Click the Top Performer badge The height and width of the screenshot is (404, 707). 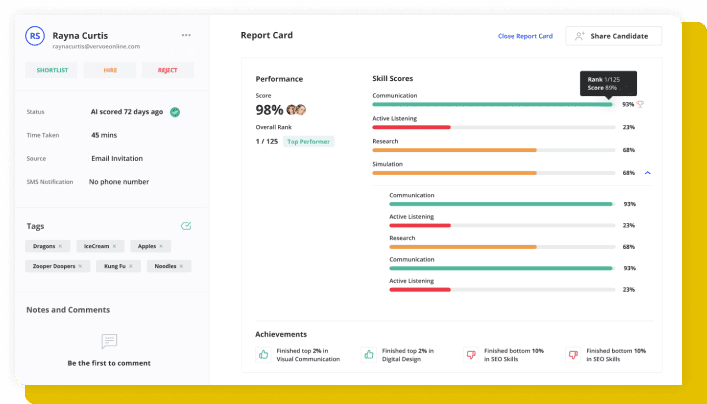point(308,142)
